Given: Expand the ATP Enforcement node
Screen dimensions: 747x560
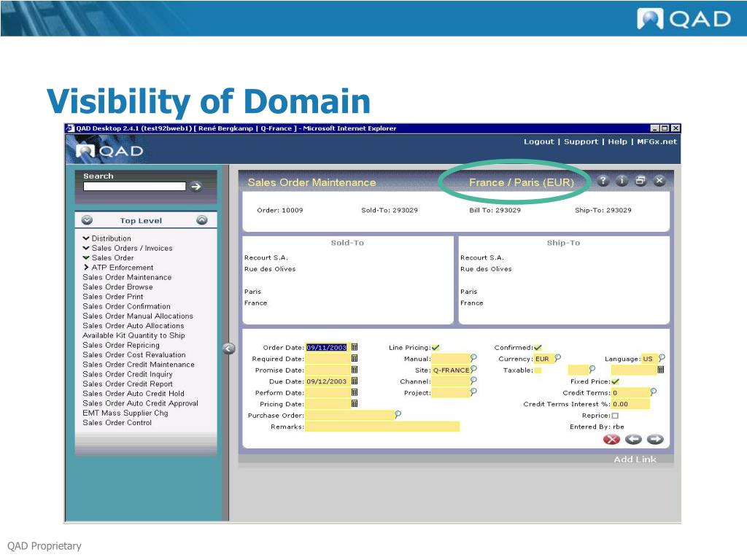Looking at the screenshot, I should pyautogui.click(x=86, y=268).
